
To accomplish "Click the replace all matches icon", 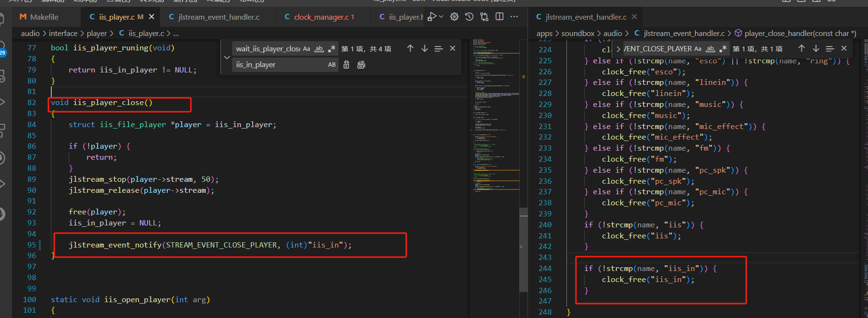I will point(361,65).
